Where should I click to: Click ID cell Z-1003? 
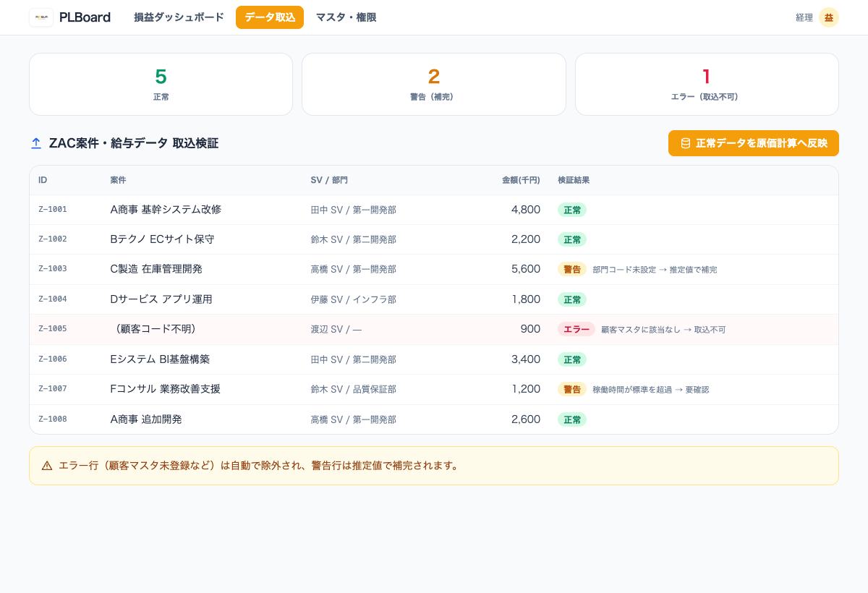pyautogui.click(x=53, y=269)
